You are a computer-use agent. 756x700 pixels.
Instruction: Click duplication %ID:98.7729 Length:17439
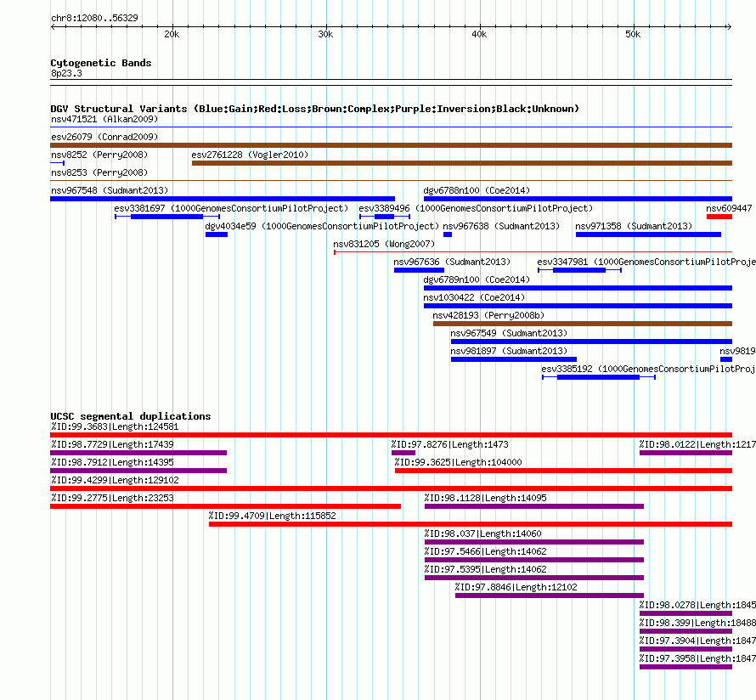138,453
